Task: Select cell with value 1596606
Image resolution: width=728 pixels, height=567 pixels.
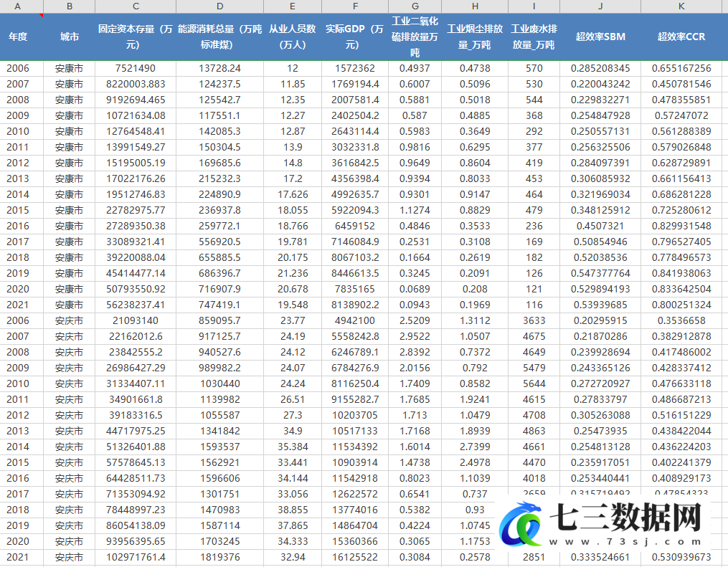Action: (219, 478)
